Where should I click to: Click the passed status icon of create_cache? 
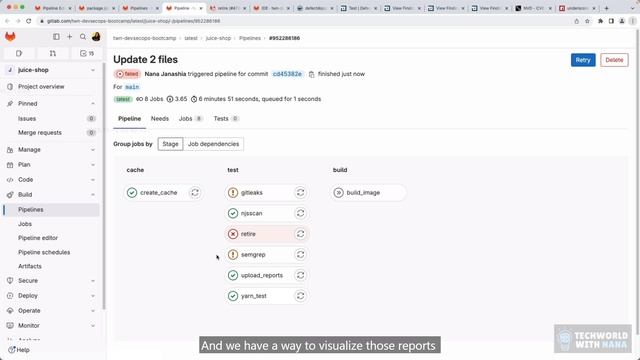pyautogui.click(x=132, y=192)
